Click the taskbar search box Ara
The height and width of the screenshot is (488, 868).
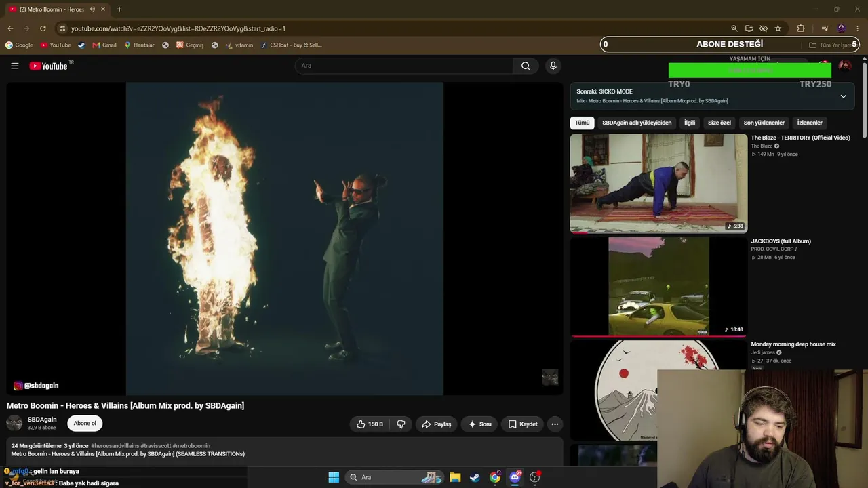coord(394,477)
